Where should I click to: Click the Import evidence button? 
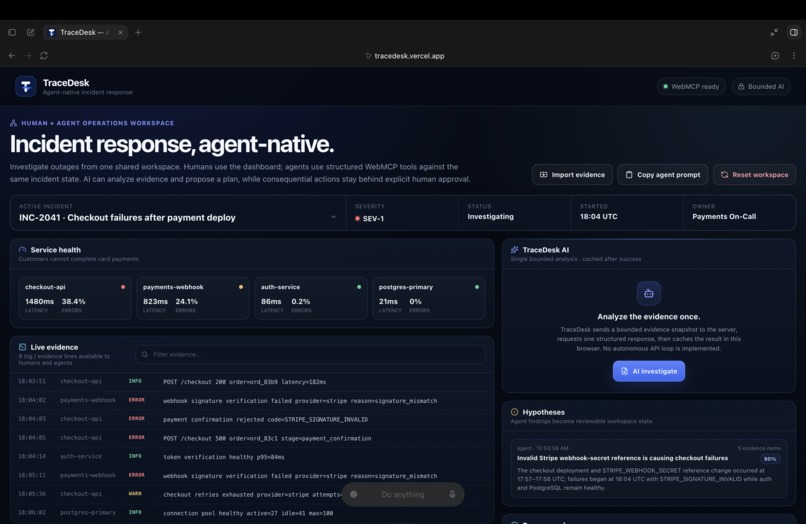[x=572, y=175]
